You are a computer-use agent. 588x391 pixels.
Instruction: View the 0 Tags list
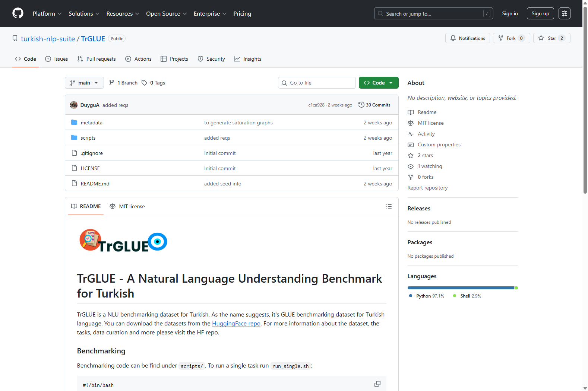tap(153, 83)
